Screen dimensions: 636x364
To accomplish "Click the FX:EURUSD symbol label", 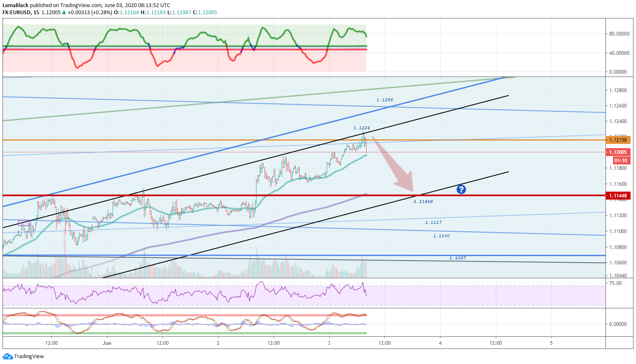I will pos(17,13).
